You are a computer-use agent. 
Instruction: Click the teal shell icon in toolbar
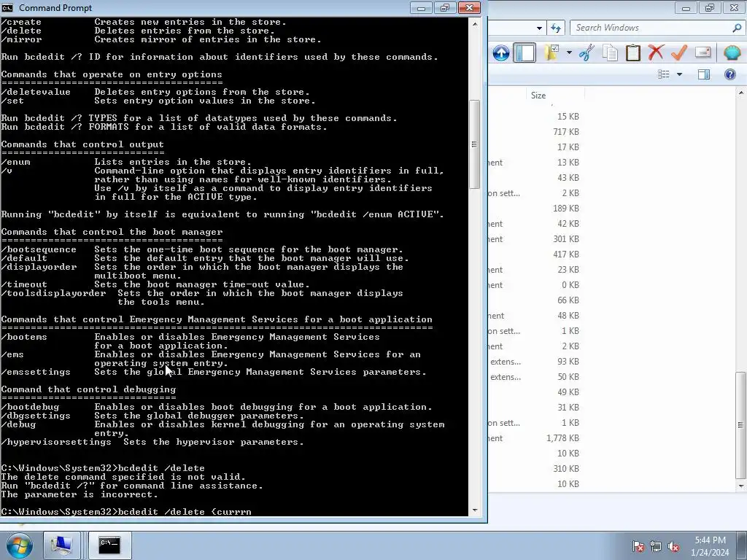point(732,52)
